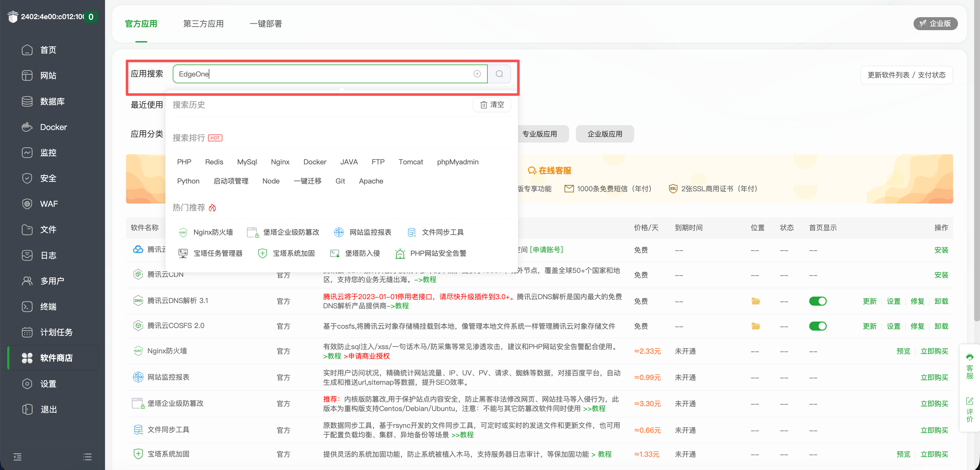Image resolution: width=980 pixels, height=470 pixels.
Task: Collapse the sidebar menu icon
Action: point(17,457)
